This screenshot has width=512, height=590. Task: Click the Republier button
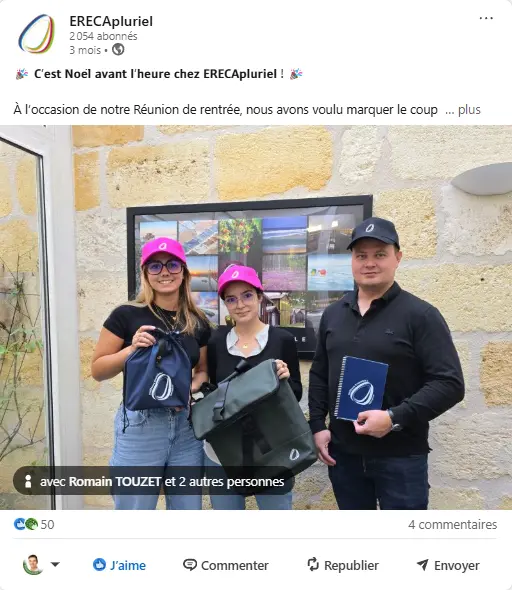(343, 565)
